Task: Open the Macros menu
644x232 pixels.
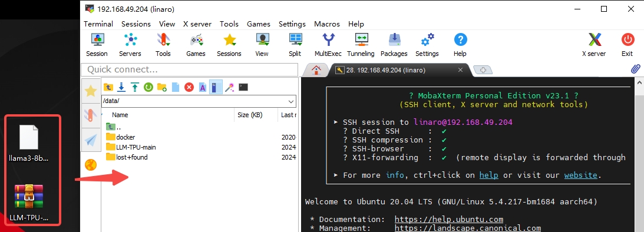Action: pyautogui.click(x=327, y=24)
